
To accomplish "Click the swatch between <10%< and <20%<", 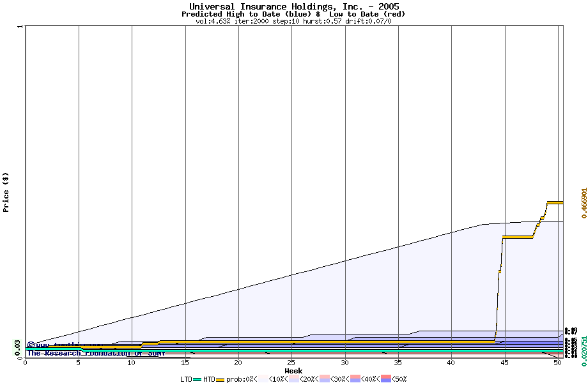I will (293, 379).
